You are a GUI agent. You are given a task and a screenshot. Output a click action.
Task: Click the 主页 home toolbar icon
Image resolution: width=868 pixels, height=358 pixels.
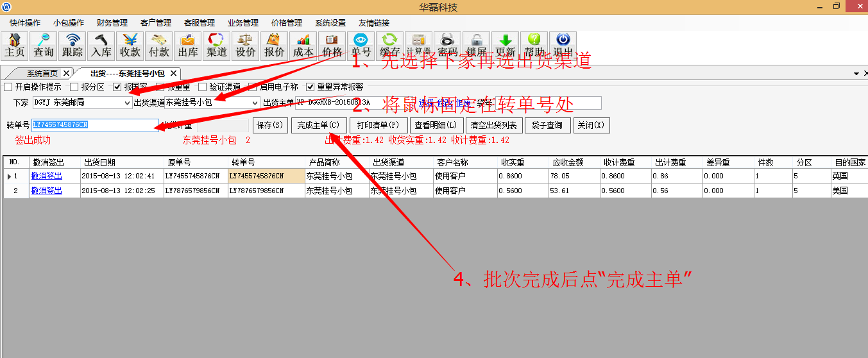point(15,46)
